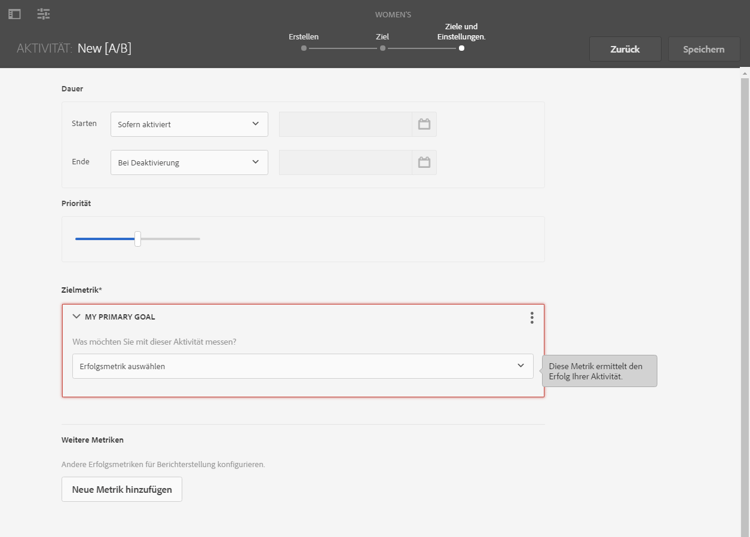Click 'Andere Erfolgsmetriken für Berichterstellung konfigurieren.'
This screenshot has height=537, width=750.
pyautogui.click(x=163, y=464)
